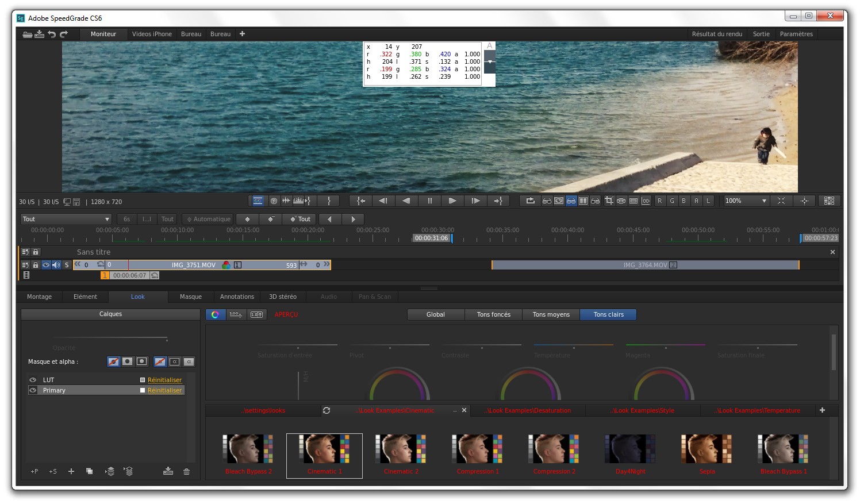Hide the LUT layer with its eye icon
This screenshot has height=504, width=860.
(33, 380)
